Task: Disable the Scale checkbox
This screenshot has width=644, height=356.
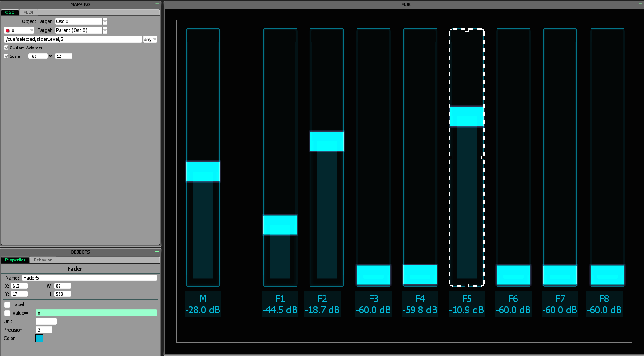Action: 6,56
